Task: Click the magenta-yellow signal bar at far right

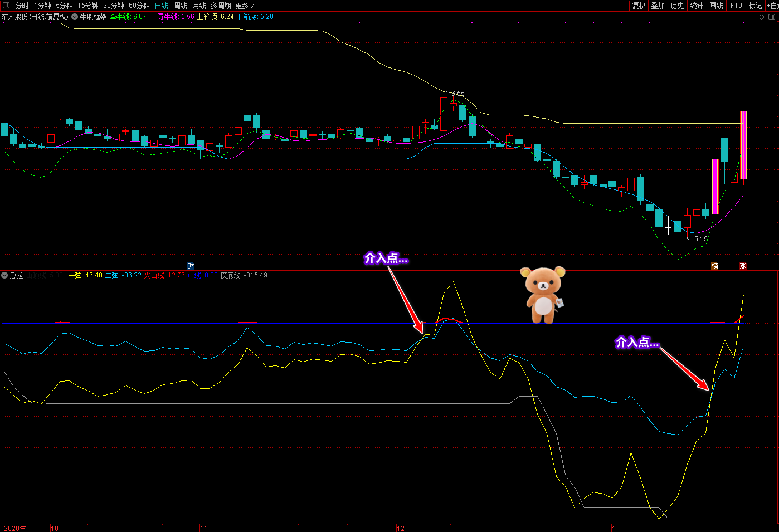Action: click(x=743, y=145)
